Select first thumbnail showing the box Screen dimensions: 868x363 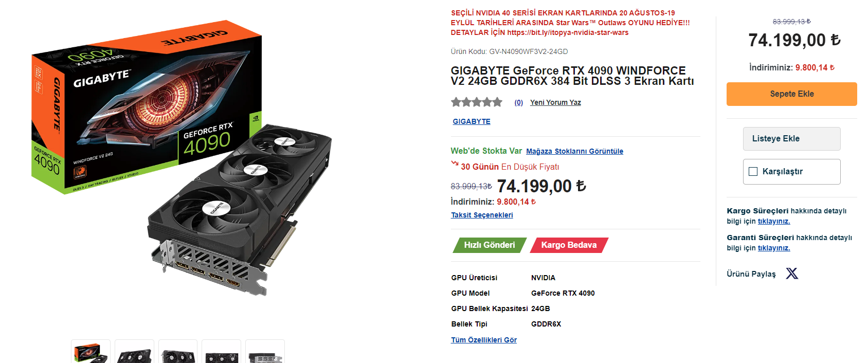tap(91, 352)
